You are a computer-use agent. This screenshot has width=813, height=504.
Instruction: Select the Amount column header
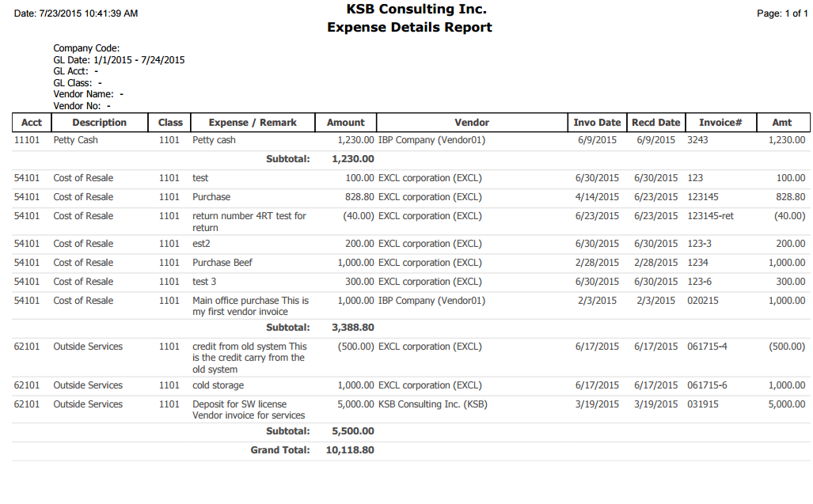click(x=346, y=123)
